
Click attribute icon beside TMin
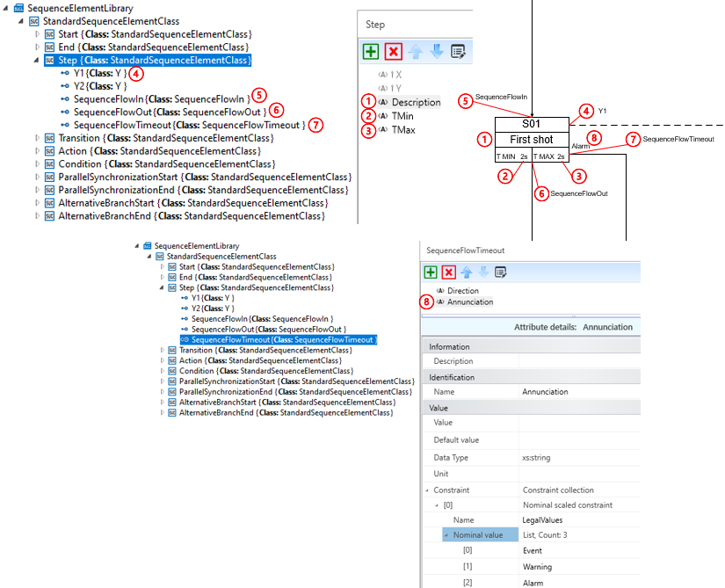click(383, 116)
